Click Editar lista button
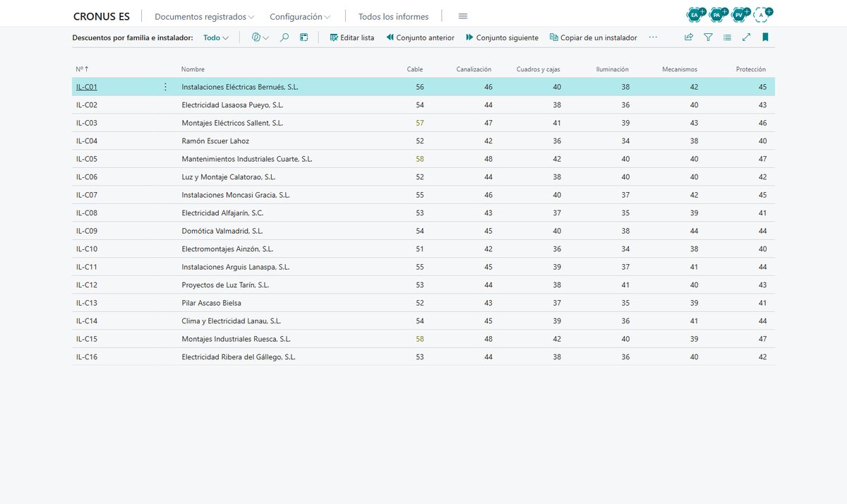Viewport: 847px width, 504px height. 352,37
